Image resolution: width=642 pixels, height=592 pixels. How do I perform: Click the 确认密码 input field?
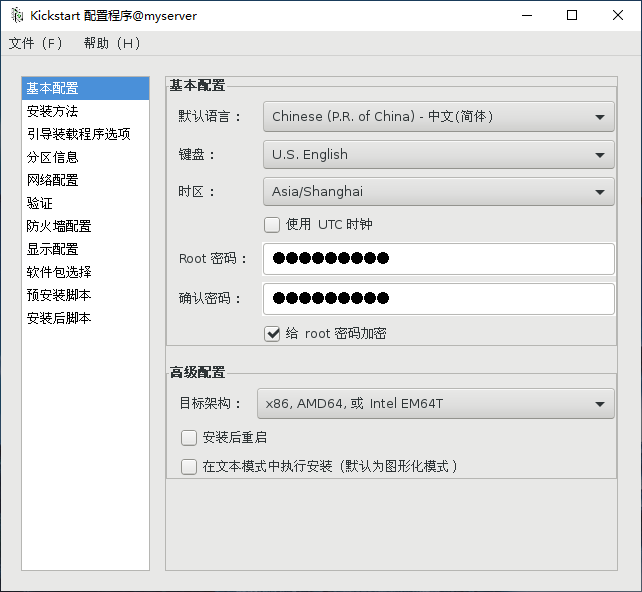pos(439,299)
